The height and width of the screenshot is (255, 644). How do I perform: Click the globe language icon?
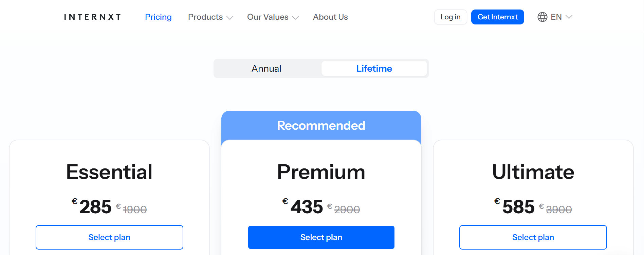tap(542, 17)
